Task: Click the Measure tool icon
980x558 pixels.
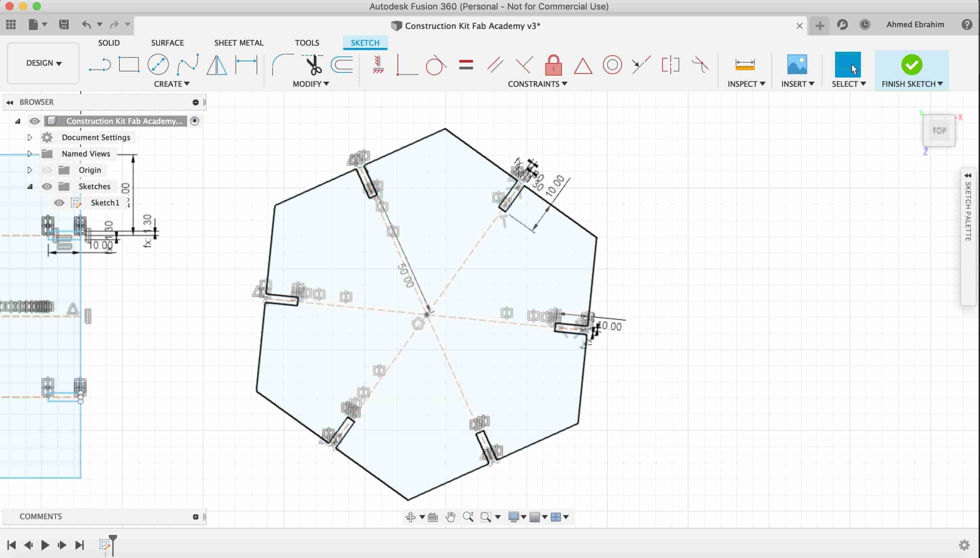Action: click(x=745, y=64)
